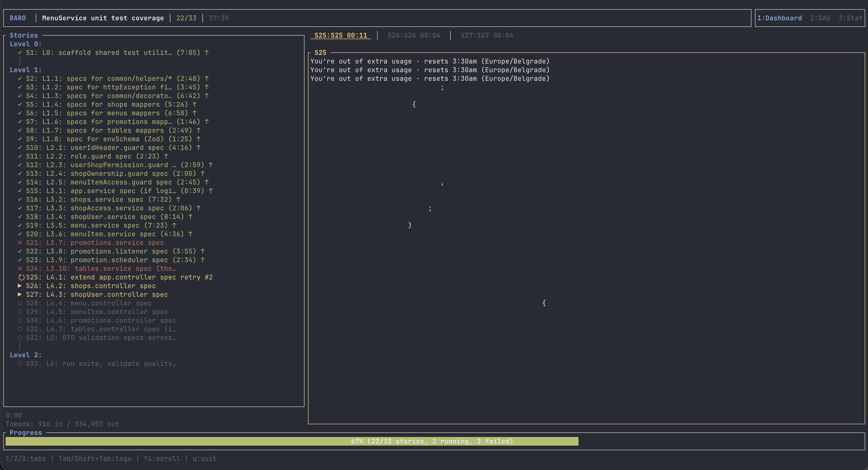Click the q:quit hint in footer
Viewport: 868px width, 470px height.
(x=204, y=459)
